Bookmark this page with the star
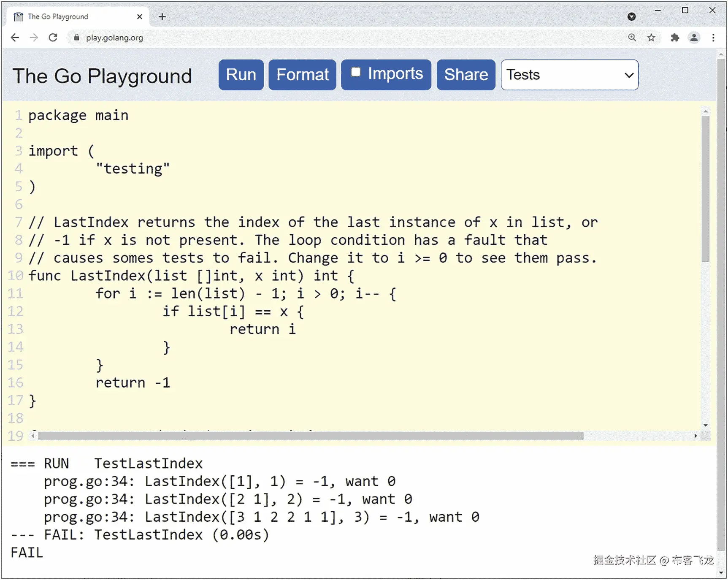 click(651, 38)
